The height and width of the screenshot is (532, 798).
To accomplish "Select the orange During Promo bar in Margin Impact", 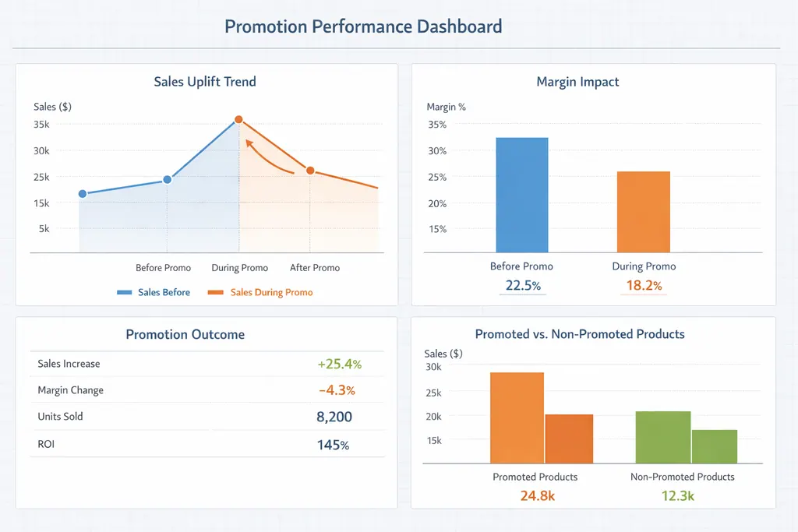I will 644,211.
